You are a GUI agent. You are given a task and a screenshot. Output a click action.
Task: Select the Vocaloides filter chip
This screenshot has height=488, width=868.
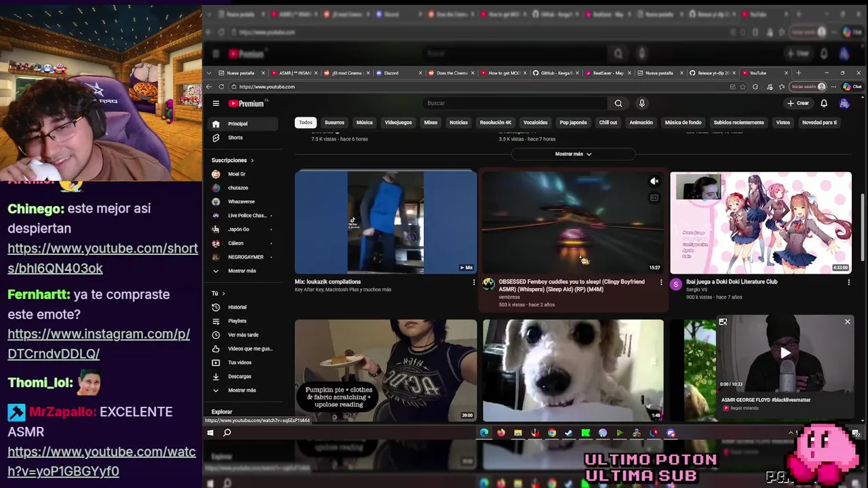(x=535, y=123)
